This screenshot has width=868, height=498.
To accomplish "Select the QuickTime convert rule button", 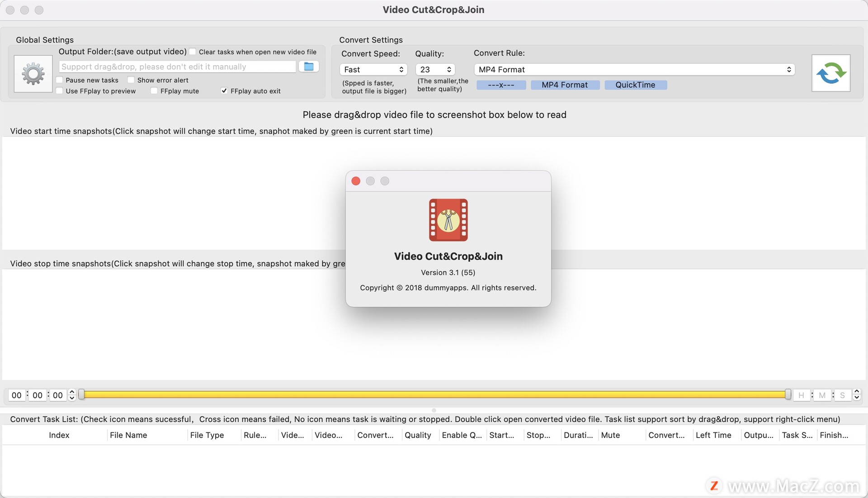I will 635,85.
